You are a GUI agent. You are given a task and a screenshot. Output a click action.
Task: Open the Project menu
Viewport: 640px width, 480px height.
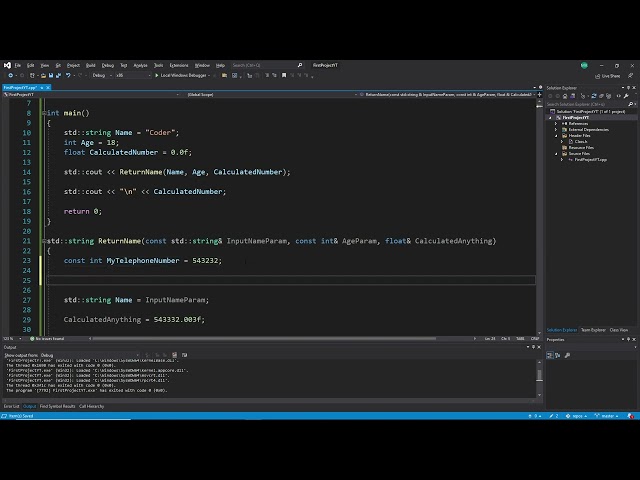[73, 65]
